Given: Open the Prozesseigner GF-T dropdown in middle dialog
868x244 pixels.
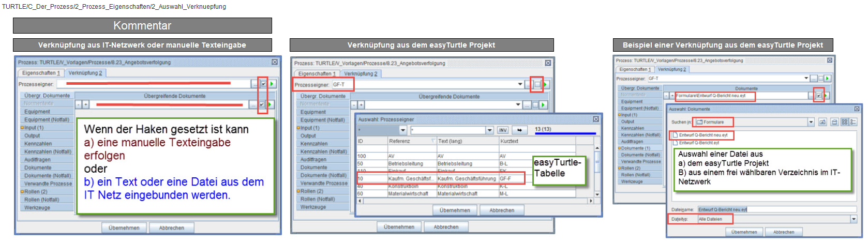Looking at the screenshot, I should (x=520, y=84).
